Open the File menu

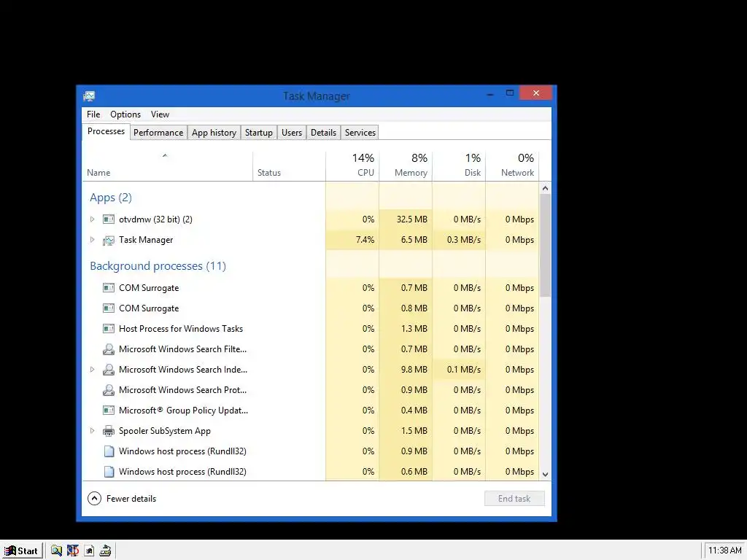93,114
